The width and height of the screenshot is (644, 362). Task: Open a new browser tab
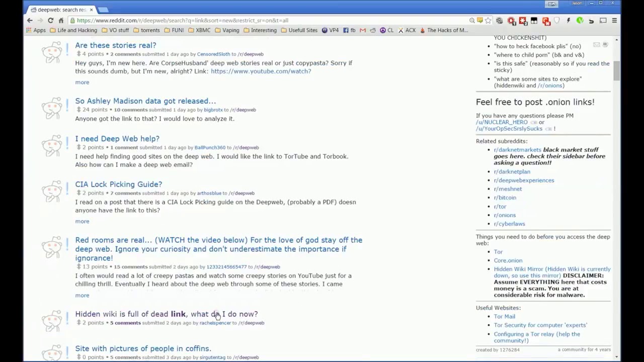pos(103,10)
